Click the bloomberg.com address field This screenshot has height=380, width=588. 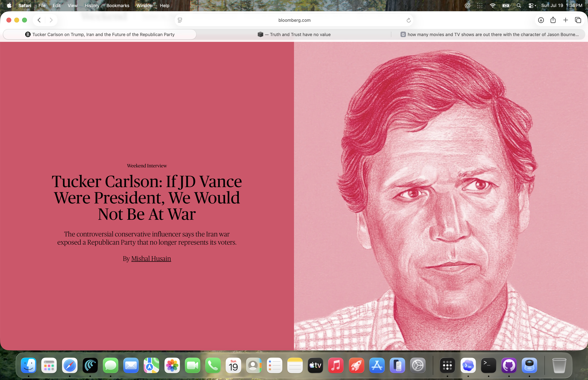coord(294,20)
